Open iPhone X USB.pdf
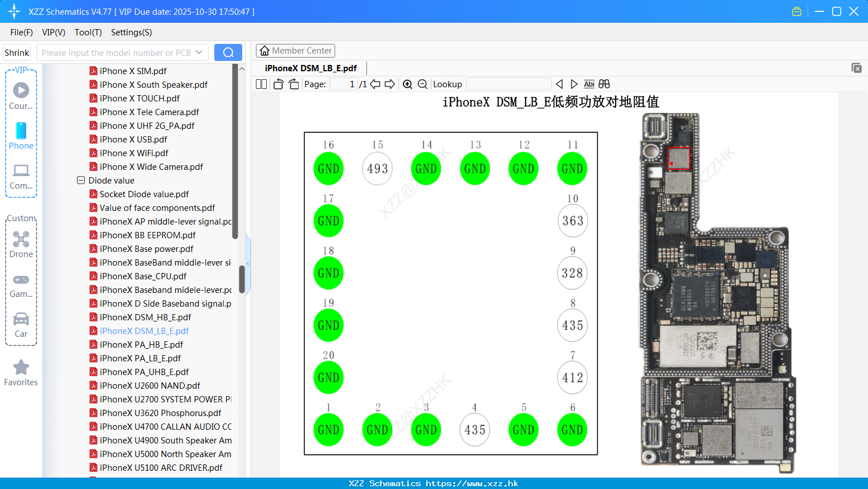 click(133, 139)
